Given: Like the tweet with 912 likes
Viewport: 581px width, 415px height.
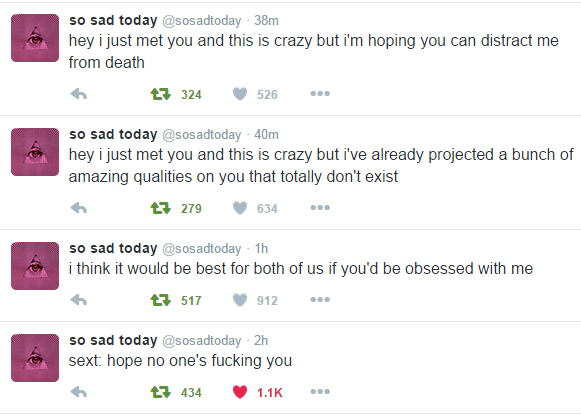Looking at the screenshot, I should click(240, 300).
